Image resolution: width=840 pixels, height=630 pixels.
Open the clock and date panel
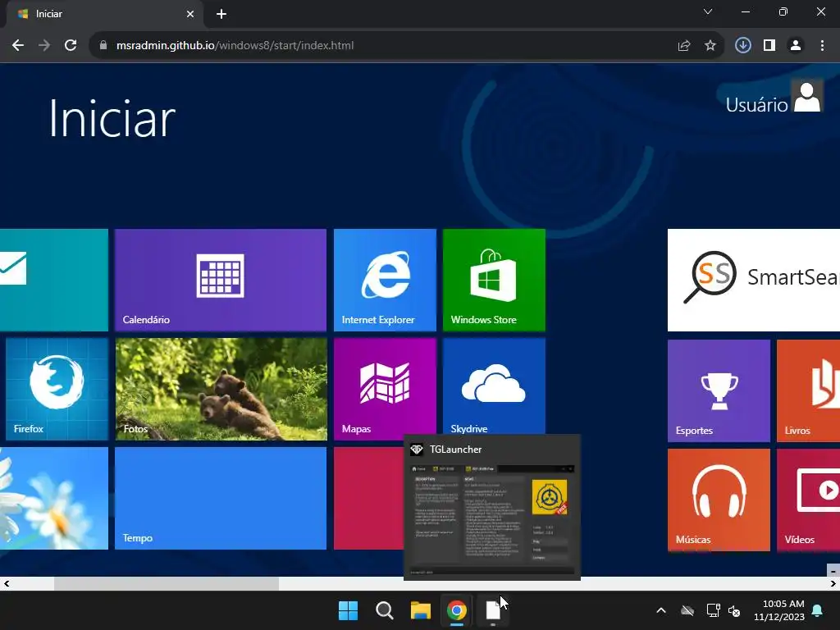779,610
